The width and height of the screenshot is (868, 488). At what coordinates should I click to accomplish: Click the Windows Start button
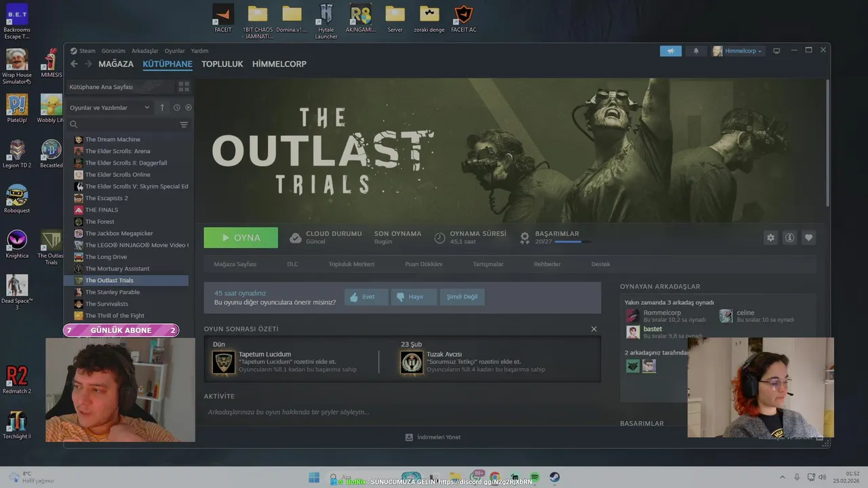pos(314,478)
